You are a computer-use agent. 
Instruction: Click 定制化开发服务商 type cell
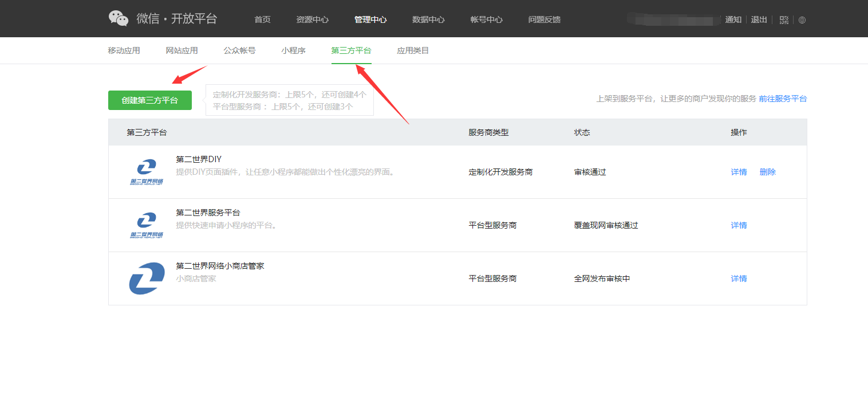(x=500, y=172)
